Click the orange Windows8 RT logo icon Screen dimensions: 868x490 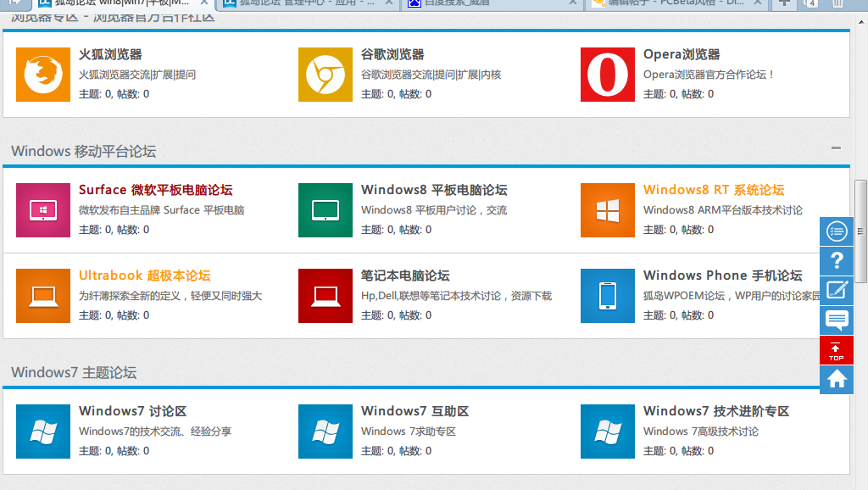point(608,210)
